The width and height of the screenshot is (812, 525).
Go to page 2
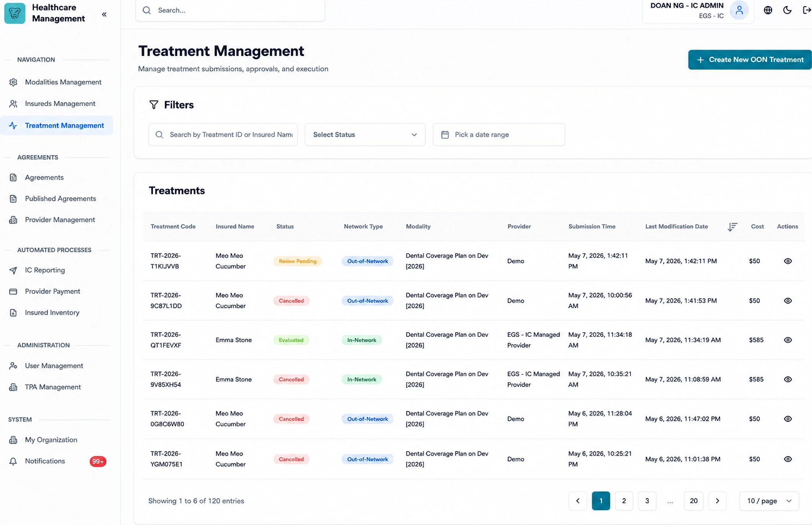(x=624, y=501)
